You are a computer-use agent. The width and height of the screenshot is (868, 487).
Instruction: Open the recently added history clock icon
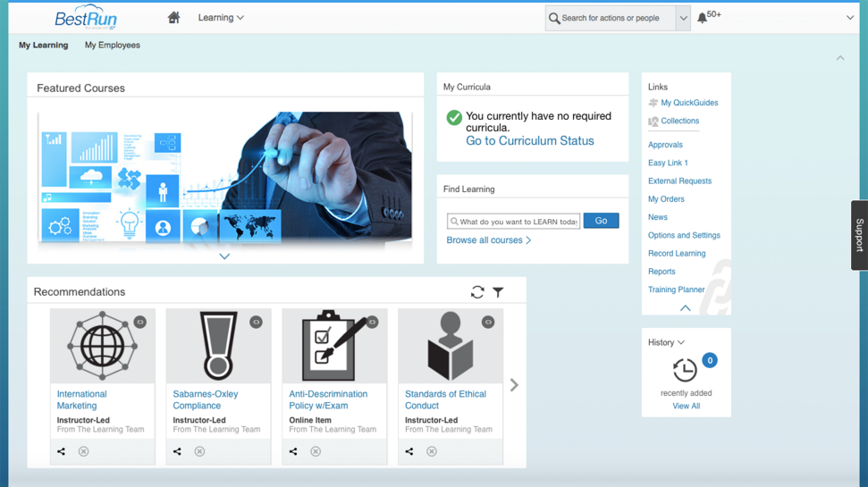tap(685, 370)
